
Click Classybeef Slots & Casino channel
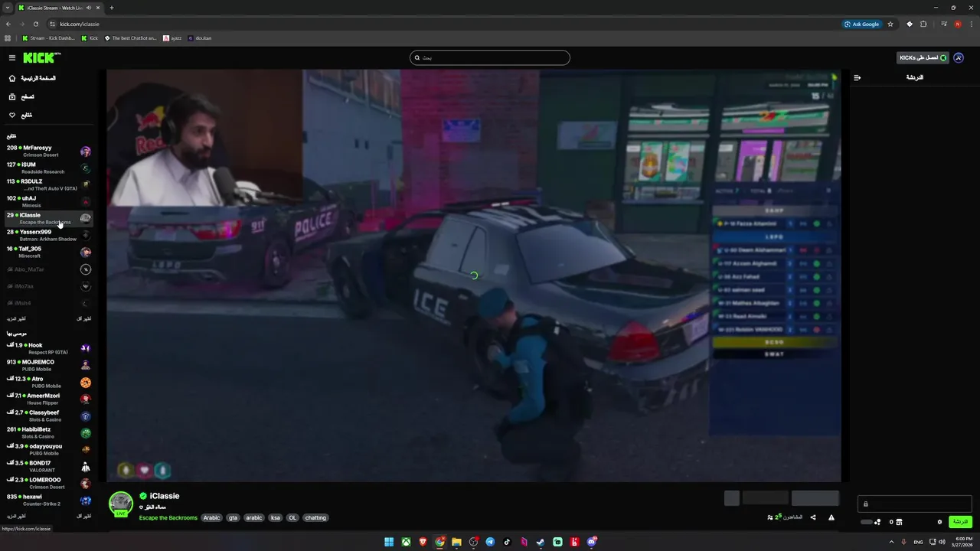coord(49,416)
